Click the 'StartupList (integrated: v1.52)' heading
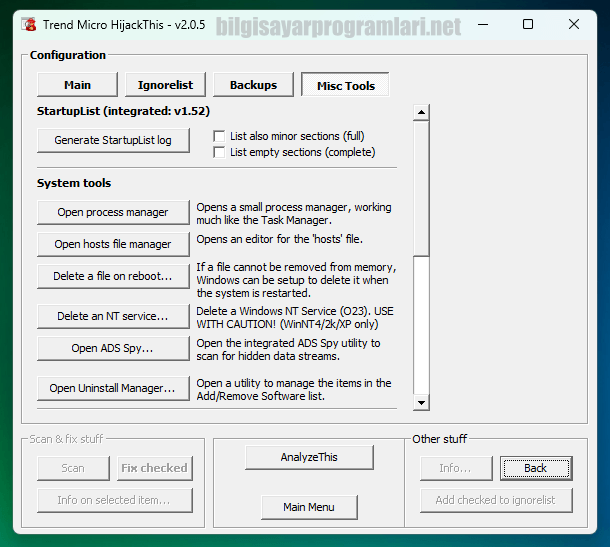 (x=123, y=111)
